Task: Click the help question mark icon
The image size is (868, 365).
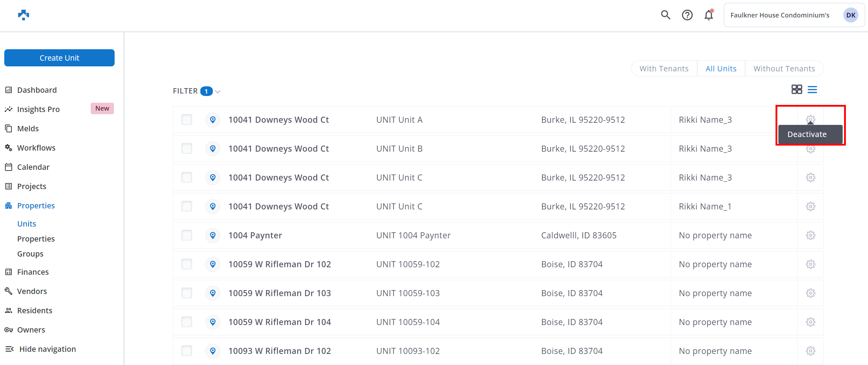Action: coord(687,15)
